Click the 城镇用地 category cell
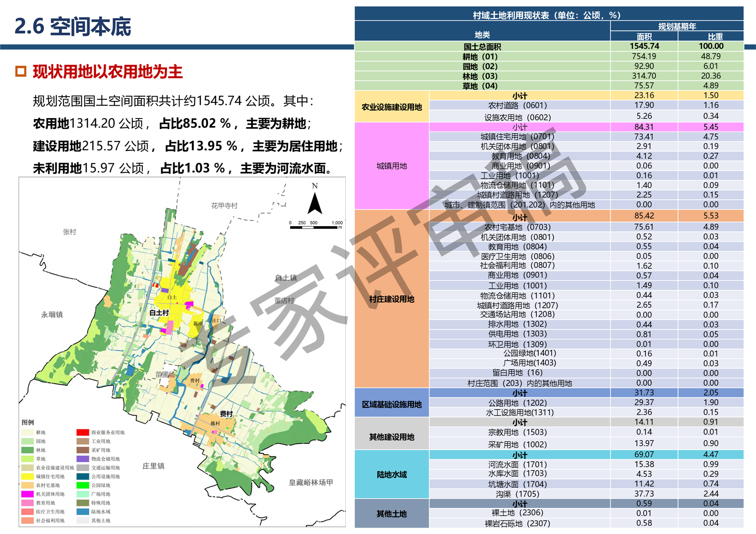This screenshot has height=534, width=756. (392, 166)
